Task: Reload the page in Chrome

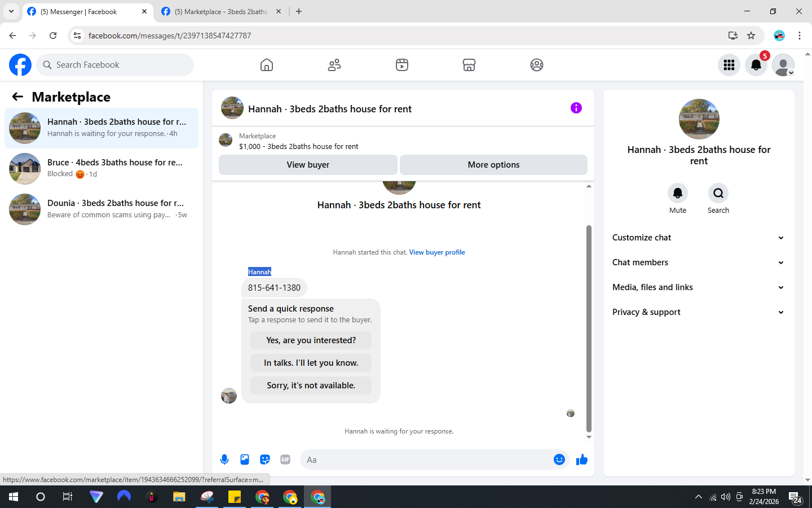Action: (53, 36)
